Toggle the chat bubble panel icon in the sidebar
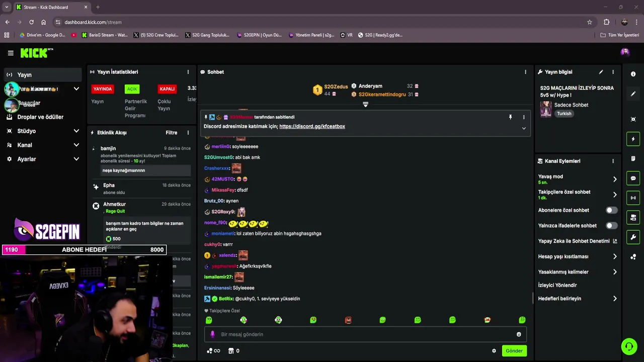644x362 pixels. click(x=633, y=178)
